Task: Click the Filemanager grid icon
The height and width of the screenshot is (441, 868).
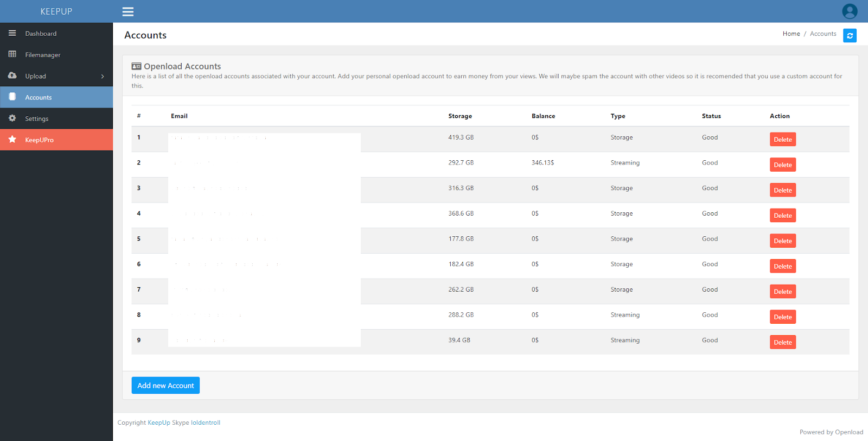Action: pyautogui.click(x=12, y=54)
